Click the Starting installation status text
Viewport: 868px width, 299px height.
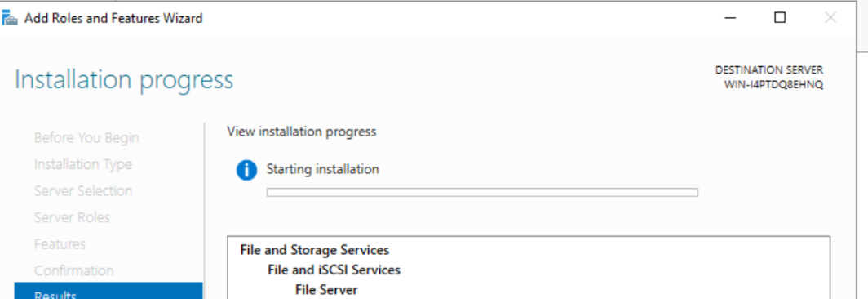323,169
